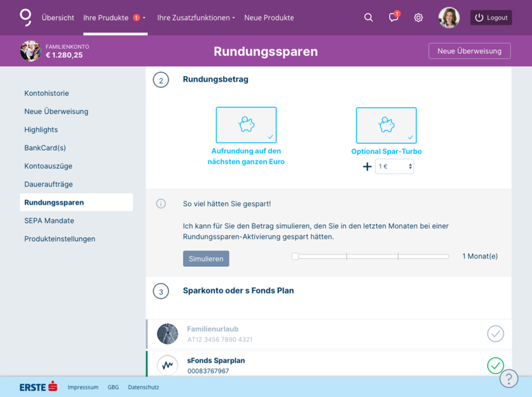
Task: Click the 'Familienurlaub' account name
Action: [213, 329]
